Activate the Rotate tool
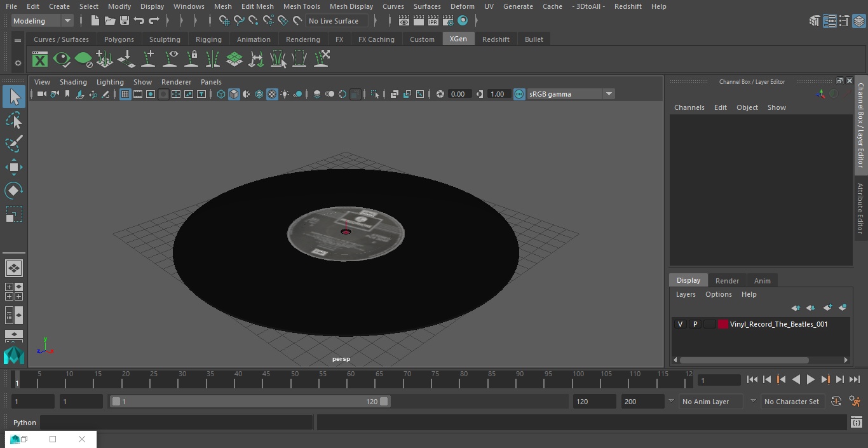 14,191
